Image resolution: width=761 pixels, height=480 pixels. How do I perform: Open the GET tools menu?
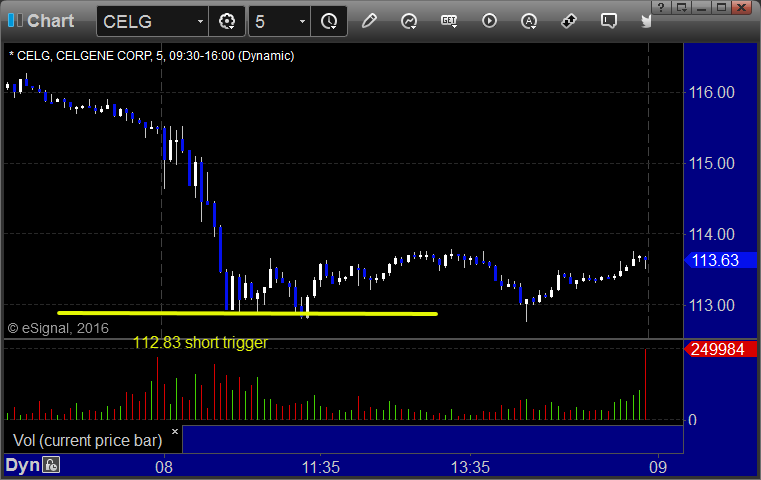click(x=449, y=21)
